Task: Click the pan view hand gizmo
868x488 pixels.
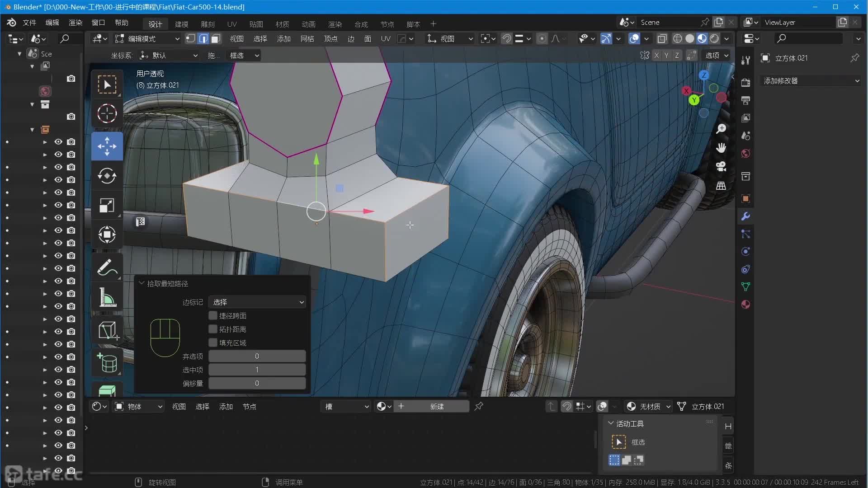Action: 721,148
